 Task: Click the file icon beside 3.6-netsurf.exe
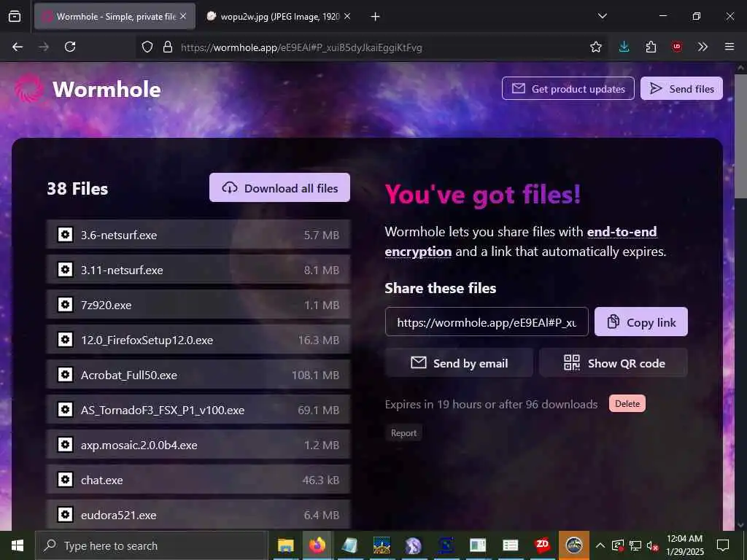pyautogui.click(x=65, y=234)
